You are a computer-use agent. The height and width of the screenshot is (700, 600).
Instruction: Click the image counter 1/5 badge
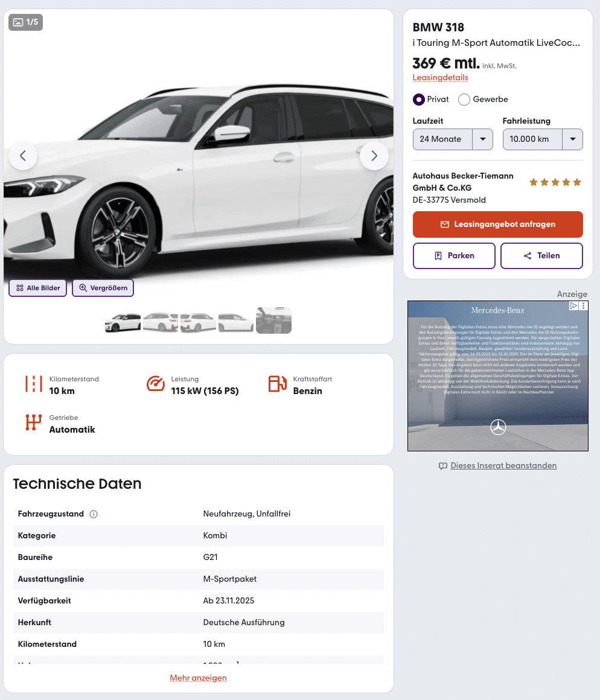[x=25, y=22]
